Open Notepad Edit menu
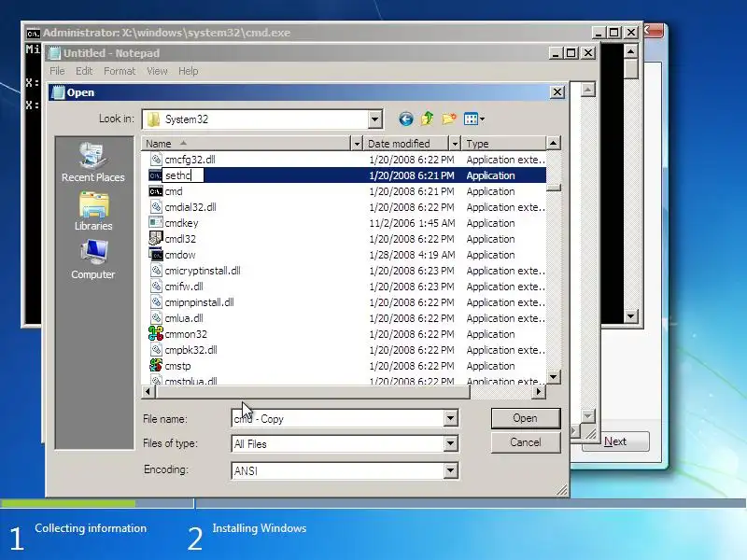Image resolution: width=747 pixels, height=560 pixels. click(84, 71)
